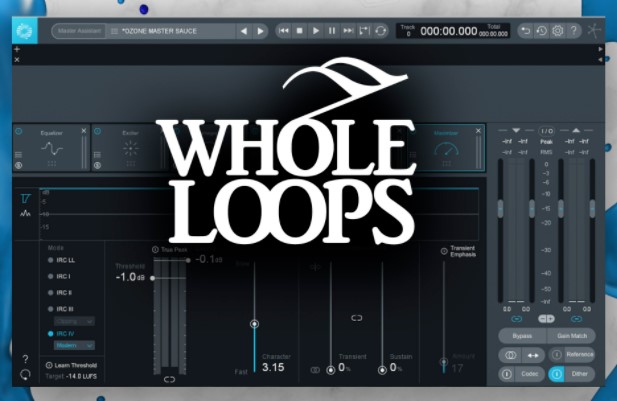Image resolution: width=617 pixels, height=401 pixels.
Task: Click the Sustain slider handle
Action: point(382,370)
